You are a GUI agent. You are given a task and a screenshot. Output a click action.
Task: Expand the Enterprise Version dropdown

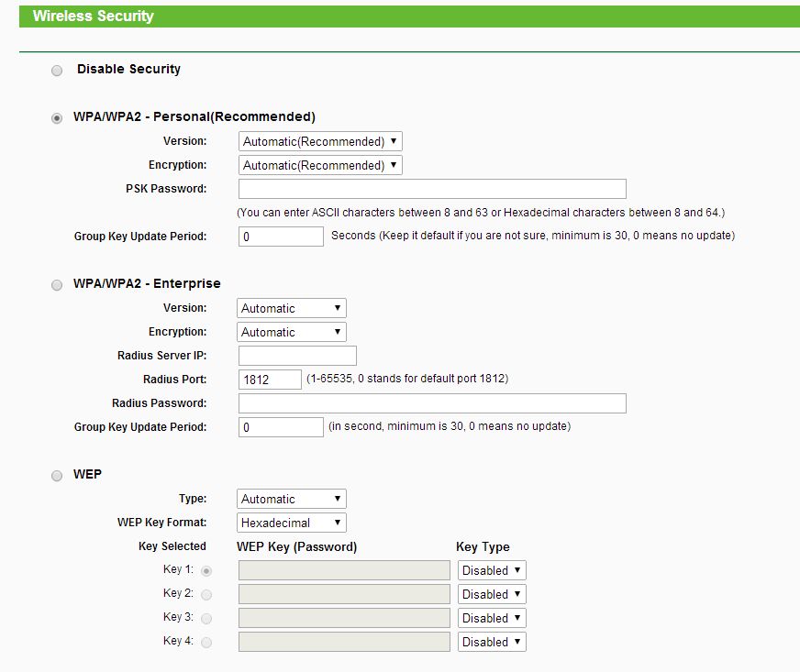(292, 308)
